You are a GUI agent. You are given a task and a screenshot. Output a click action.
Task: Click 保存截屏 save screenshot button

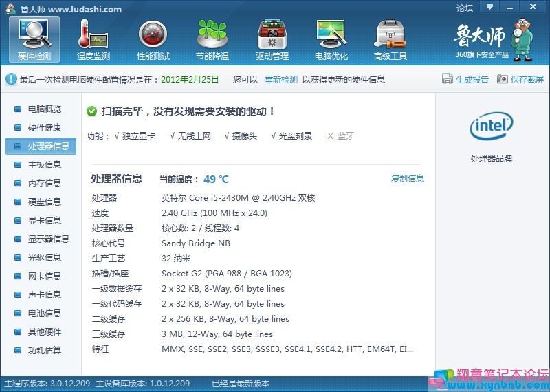pos(520,79)
